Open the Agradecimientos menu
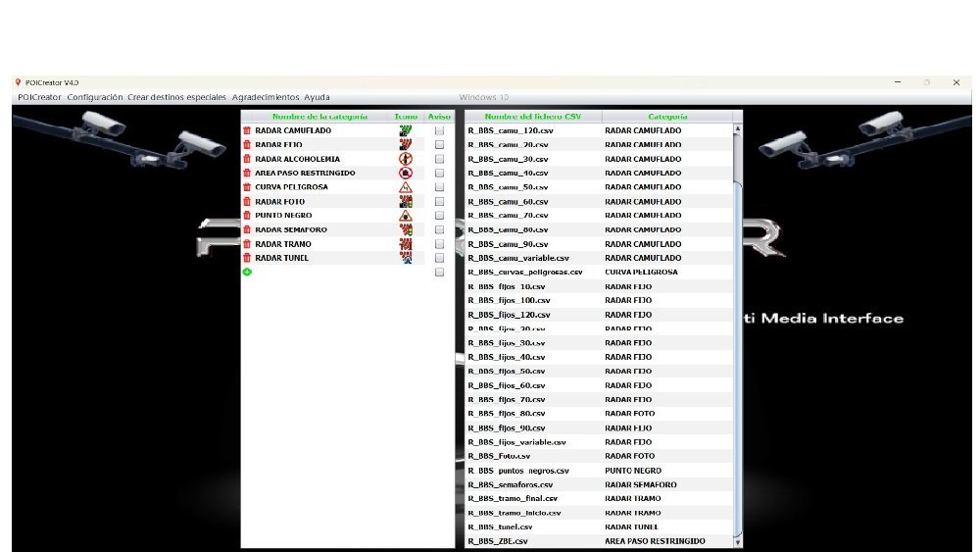Image resolution: width=980 pixels, height=552 pixels. click(x=266, y=97)
